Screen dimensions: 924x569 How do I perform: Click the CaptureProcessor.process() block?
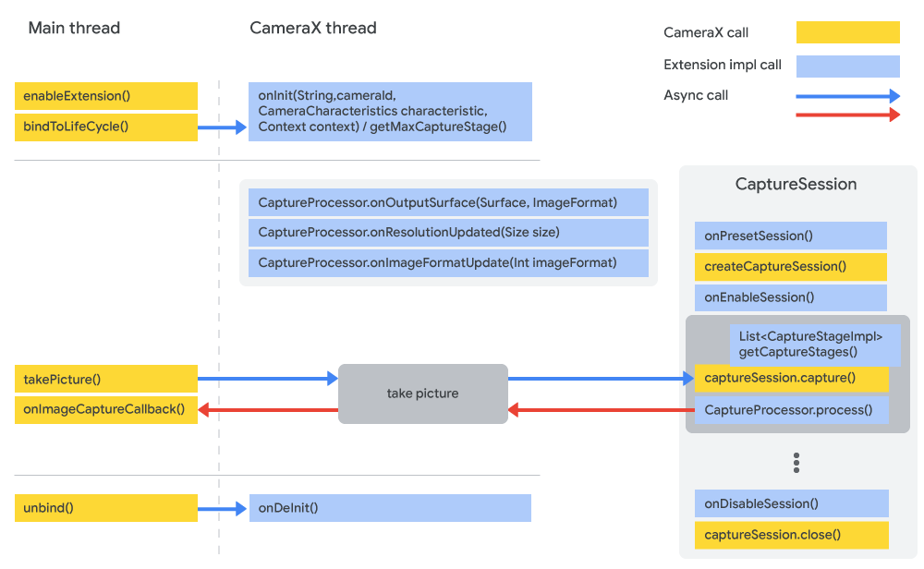pyautogui.click(x=790, y=409)
